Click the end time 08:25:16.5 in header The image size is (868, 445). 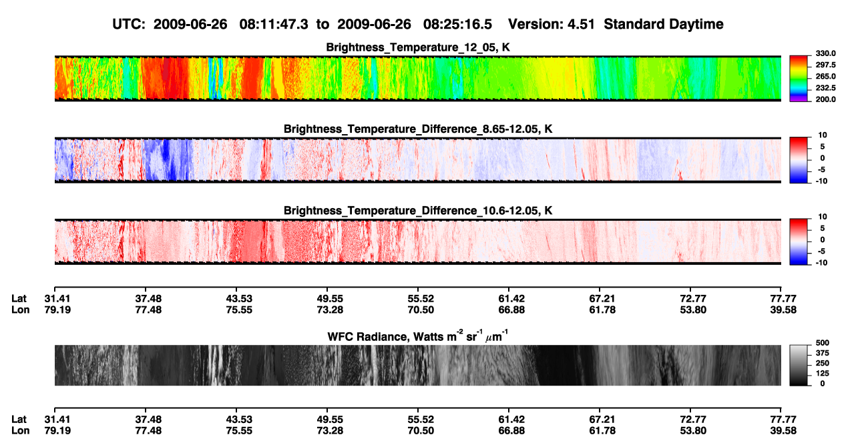tap(457, 25)
